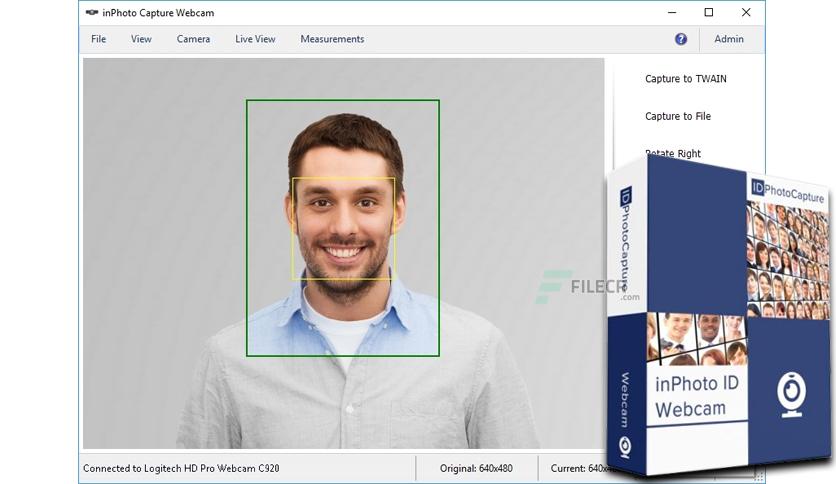Click the live webcam preview image

[343, 253]
